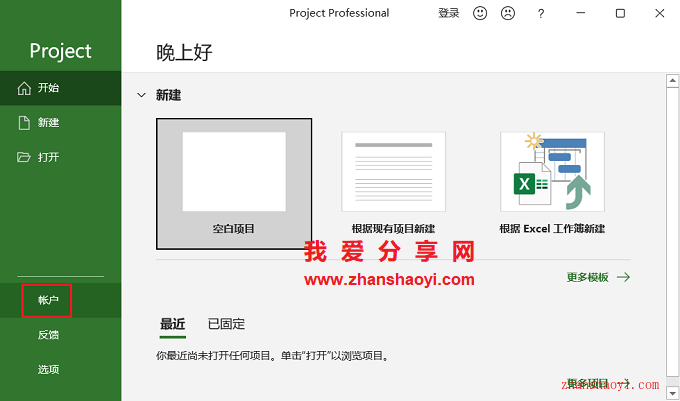Switch to the 已固定 tab
Image resolution: width=680 pixels, height=401 pixels.
click(226, 324)
